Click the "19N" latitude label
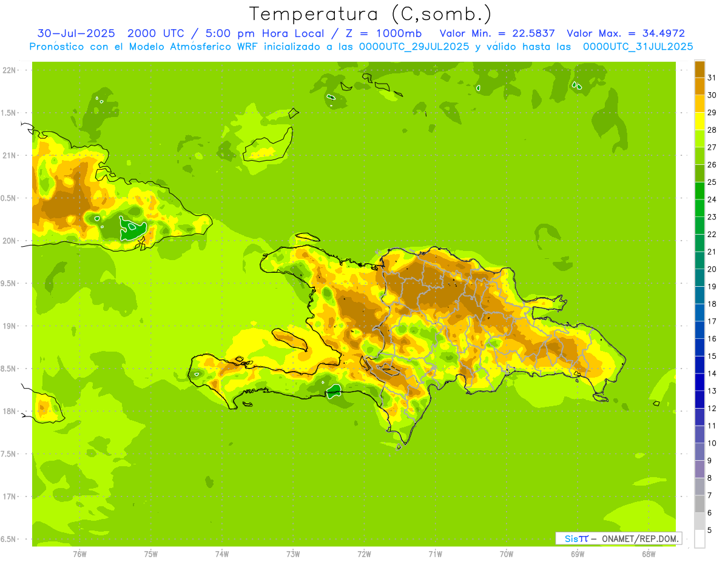The height and width of the screenshot is (562, 728). pos(10,326)
